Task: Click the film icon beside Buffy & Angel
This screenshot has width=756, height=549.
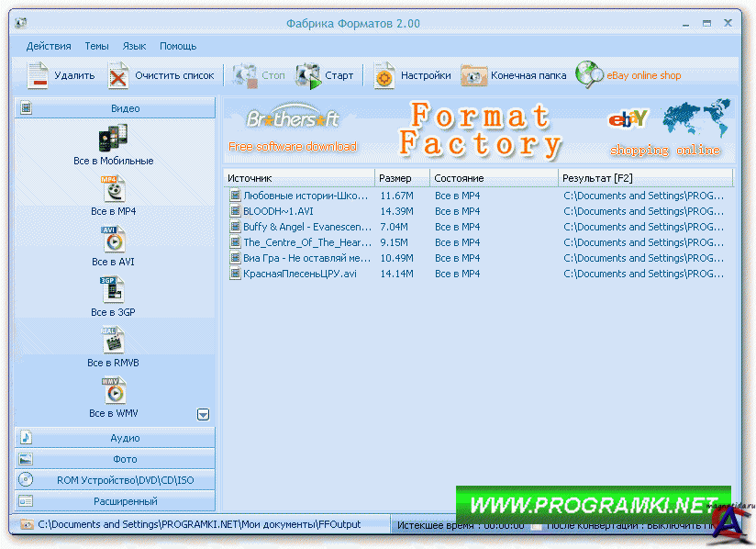Action: (235, 227)
